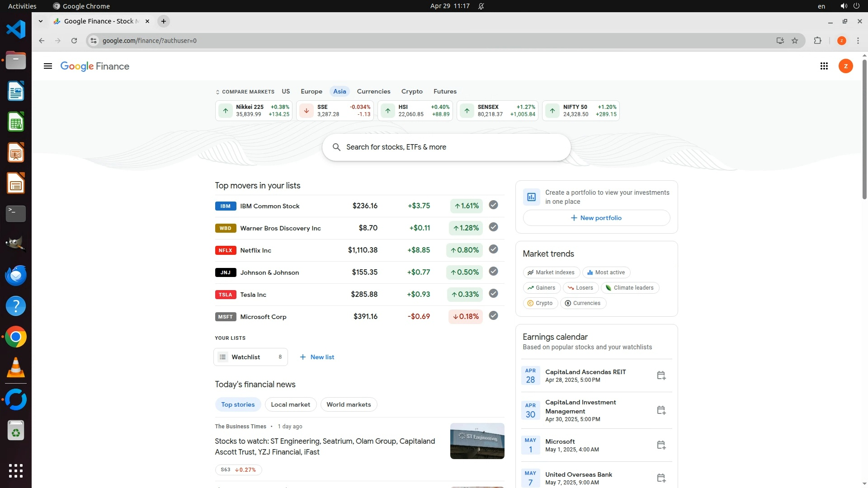Screen dimensions: 868x488
Task: Add Microsoft earnings to calendar
Action: point(661,445)
